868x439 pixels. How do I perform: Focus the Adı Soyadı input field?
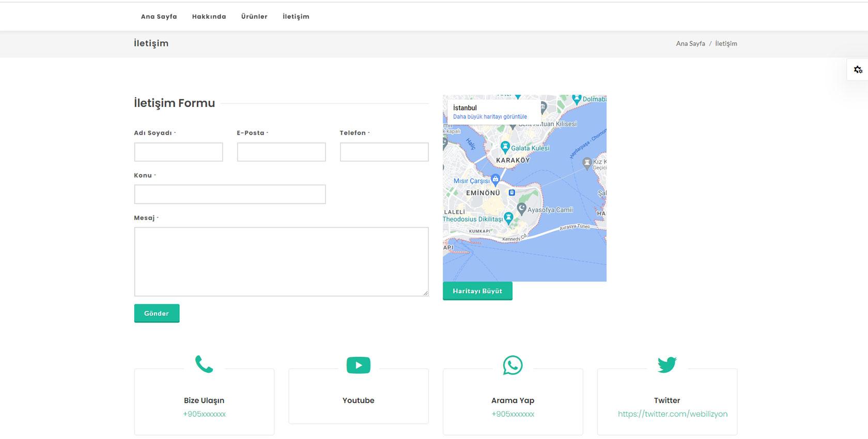pyautogui.click(x=179, y=152)
